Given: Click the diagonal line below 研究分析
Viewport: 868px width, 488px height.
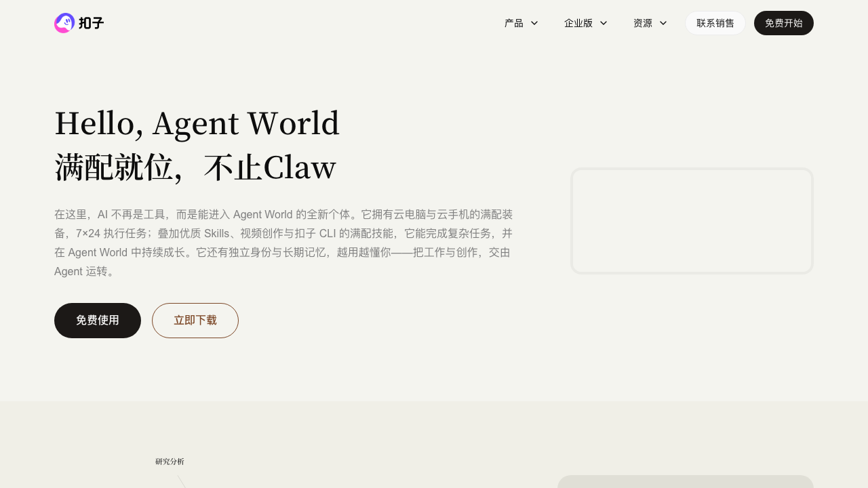Looking at the screenshot, I should (182, 482).
